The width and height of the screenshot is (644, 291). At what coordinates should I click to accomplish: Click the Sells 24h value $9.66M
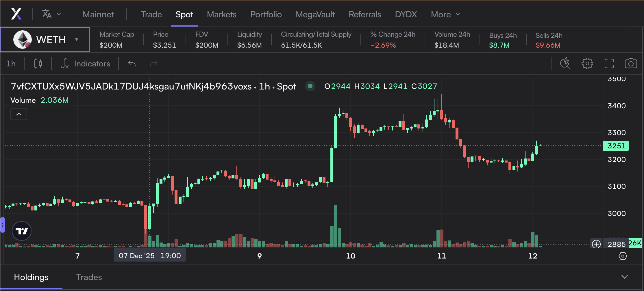pos(548,45)
